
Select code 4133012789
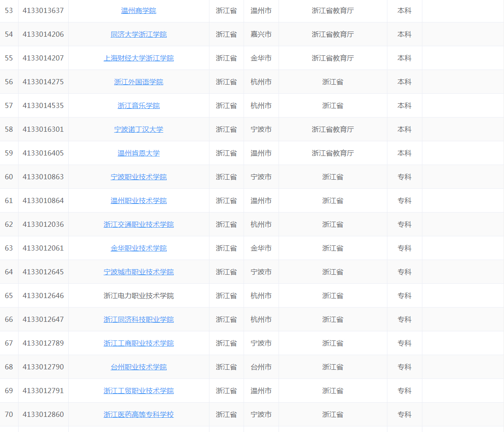43,343
